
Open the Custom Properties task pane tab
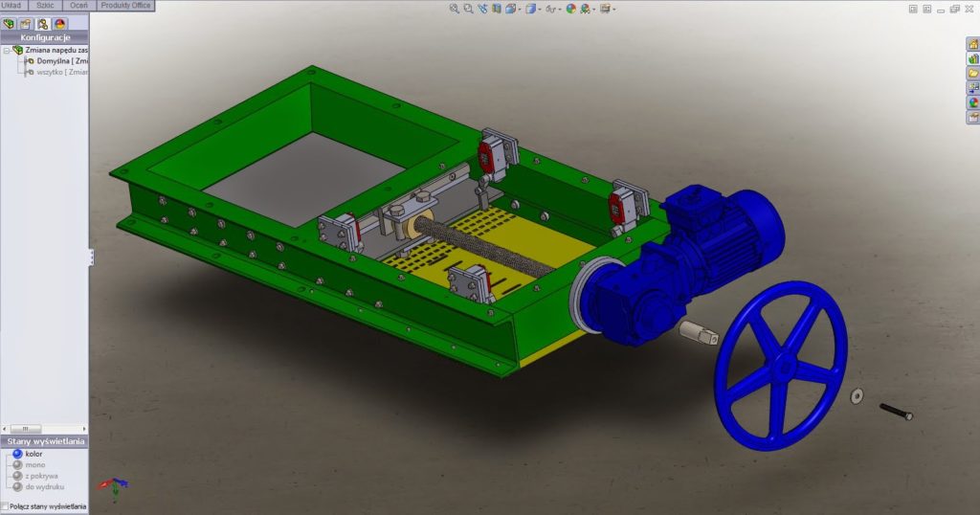click(x=973, y=117)
